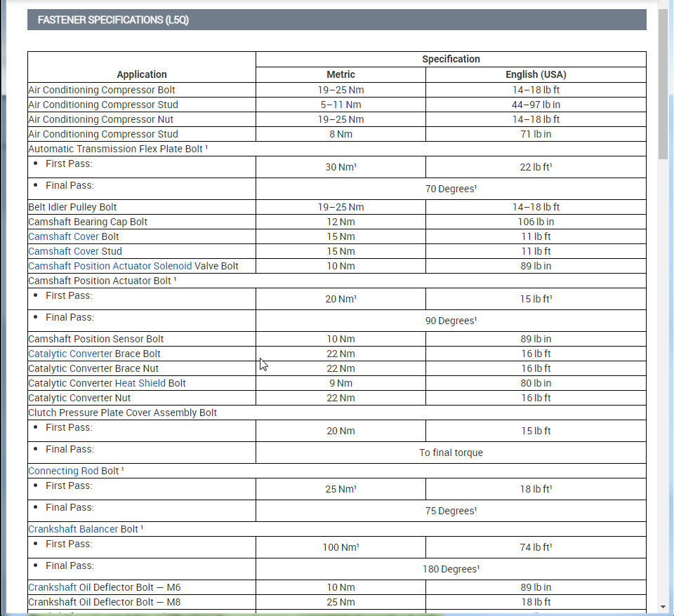
Task: Select the 180 Degrees final pass value
Action: [451, 569]
